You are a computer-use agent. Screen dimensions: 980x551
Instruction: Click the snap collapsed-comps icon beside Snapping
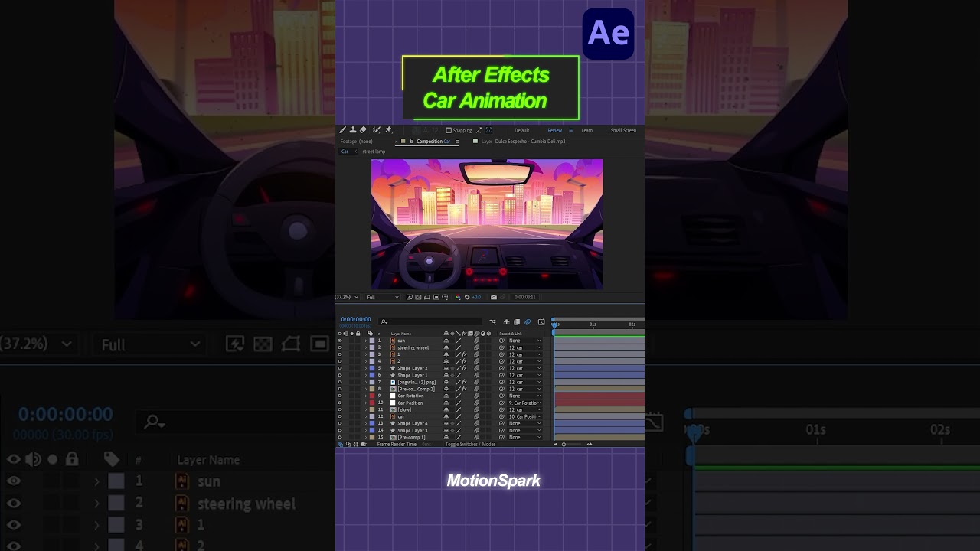pyautogui.click(x=488, y=130)
